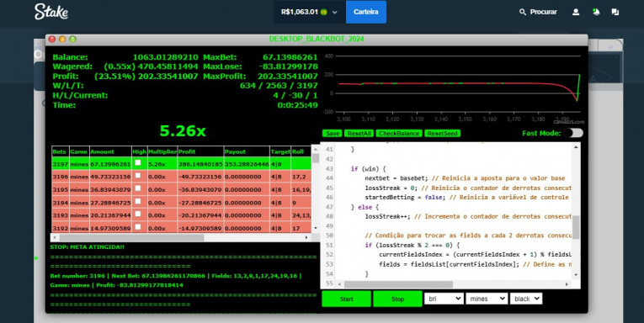Click the Multiplier column header

pos(162,151)
